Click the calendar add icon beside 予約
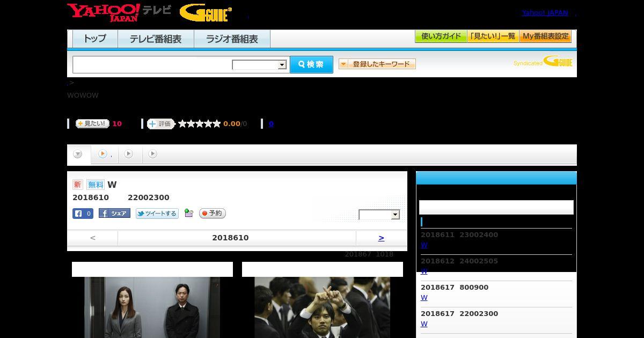 (x=189, y=213)
